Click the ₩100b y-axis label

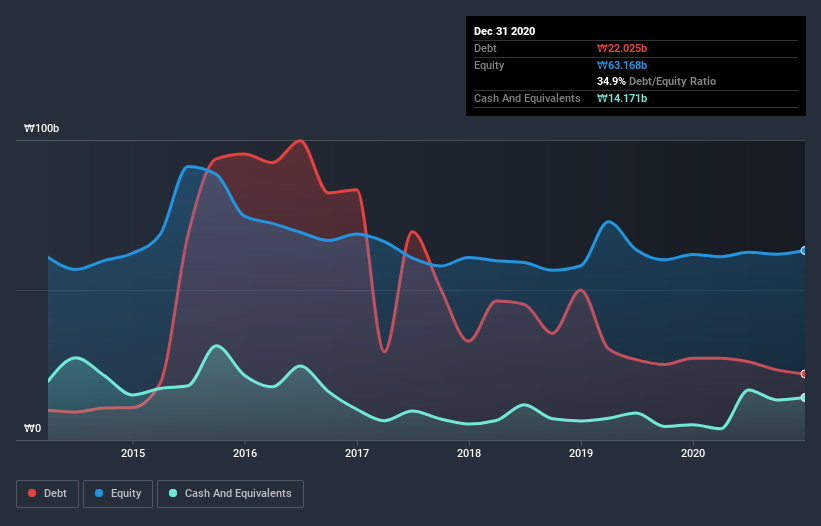click(x=41, y=128)
